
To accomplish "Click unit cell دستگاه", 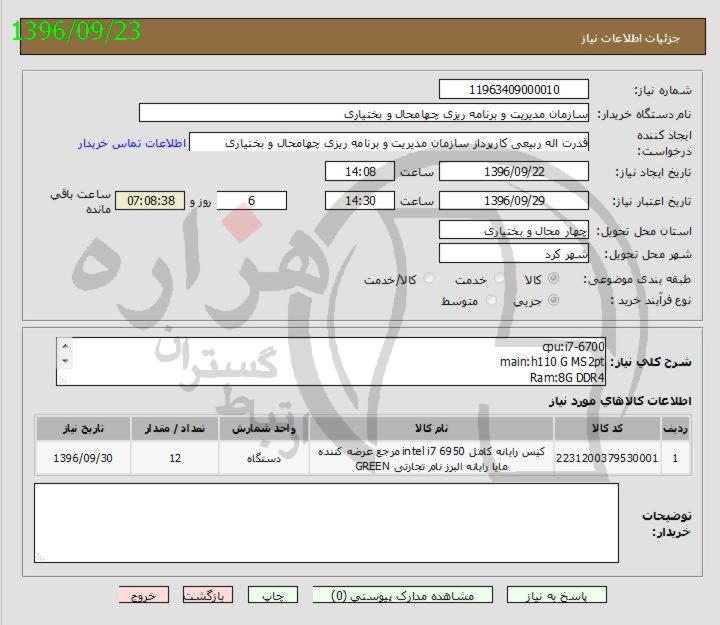I will [x=264, y=458].
